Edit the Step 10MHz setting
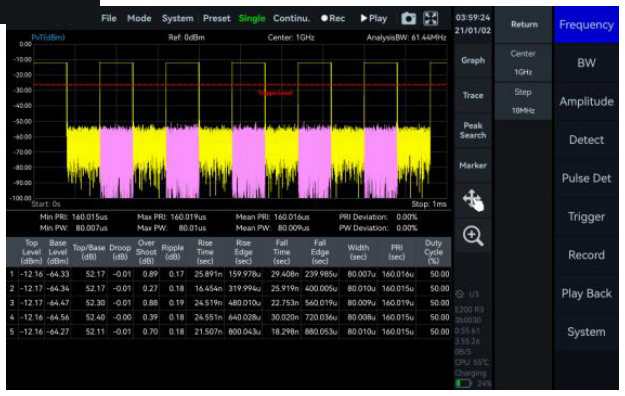The width and height of the screenshot is (625, 396). [x=523, y=101]
